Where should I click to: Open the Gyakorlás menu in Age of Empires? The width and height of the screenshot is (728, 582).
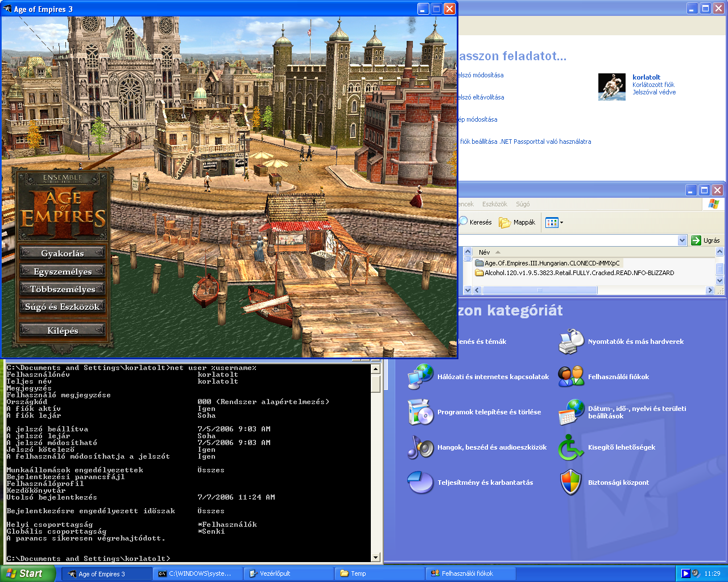[x=63, y=253]
